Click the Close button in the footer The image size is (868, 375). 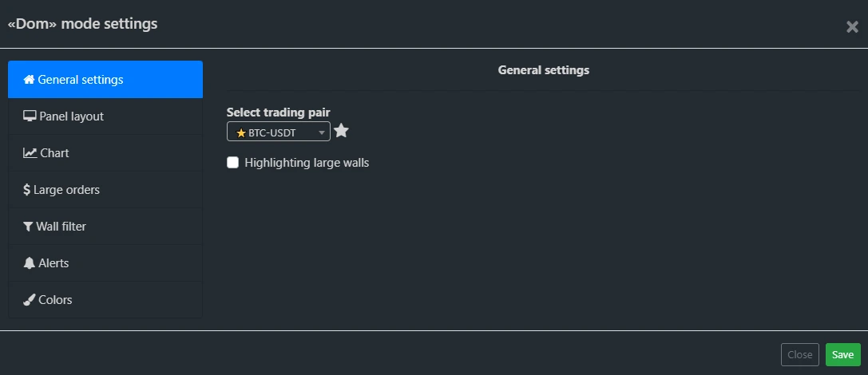[799, 355]
